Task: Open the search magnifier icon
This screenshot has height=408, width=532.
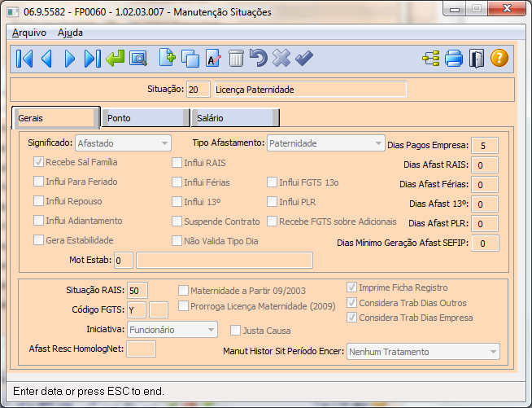Action: coord(138,59)
